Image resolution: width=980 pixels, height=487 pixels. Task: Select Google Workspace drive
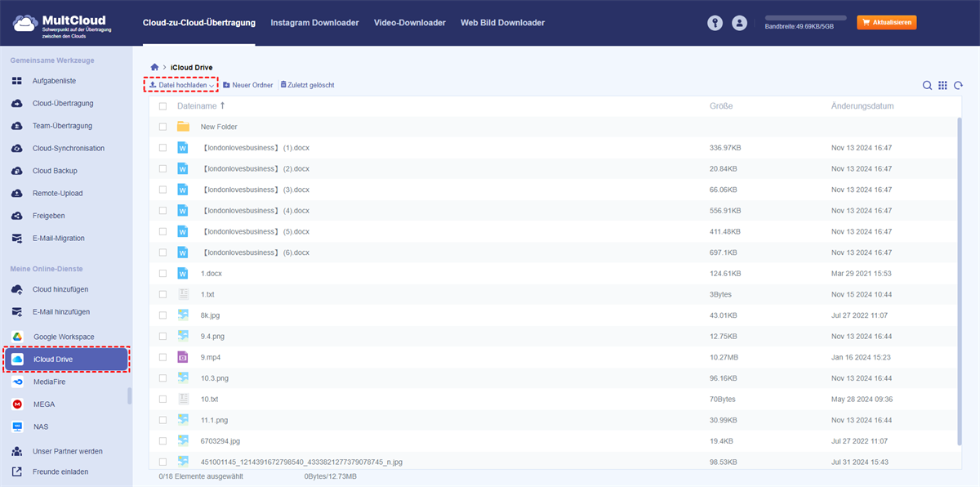coord(64,337)
